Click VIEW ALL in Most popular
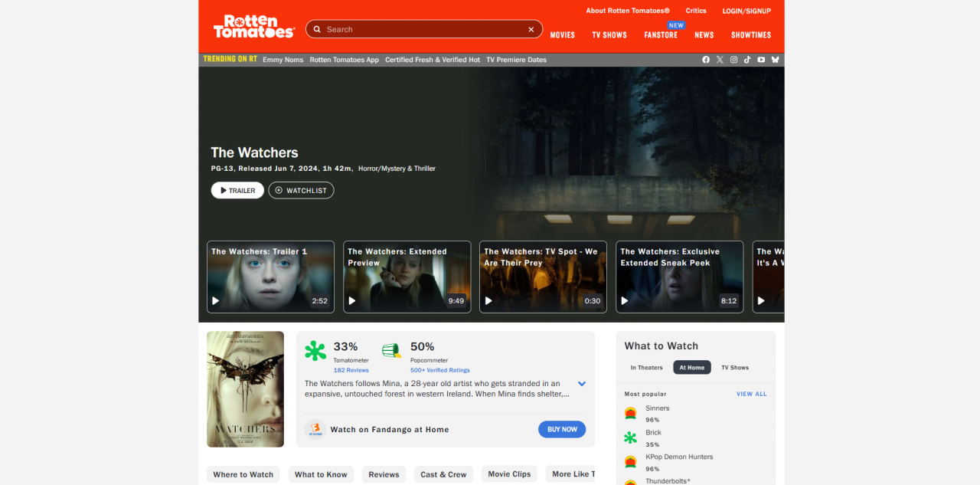980x485 pixels. click(x=751, y=394)
